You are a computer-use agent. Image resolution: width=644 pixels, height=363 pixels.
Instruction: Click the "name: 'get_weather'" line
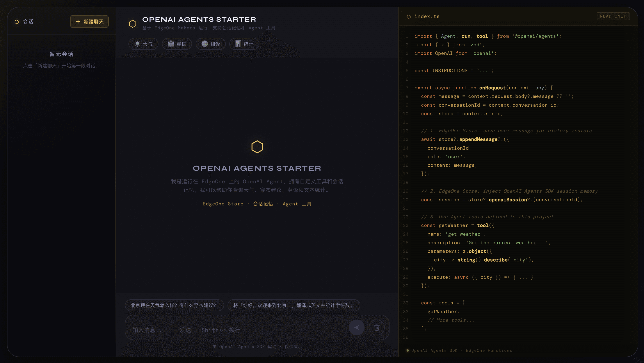(x=457, y=234)
